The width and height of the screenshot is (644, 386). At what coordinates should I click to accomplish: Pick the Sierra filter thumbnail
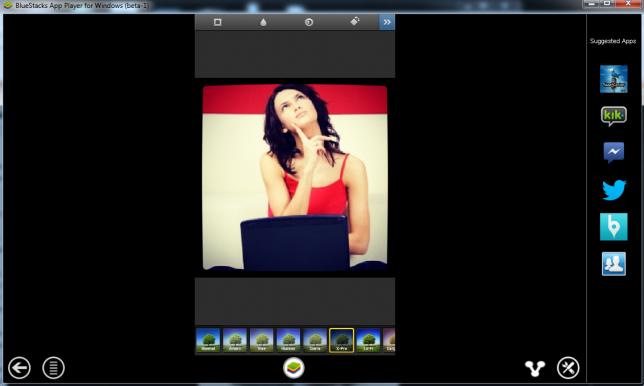315,340
